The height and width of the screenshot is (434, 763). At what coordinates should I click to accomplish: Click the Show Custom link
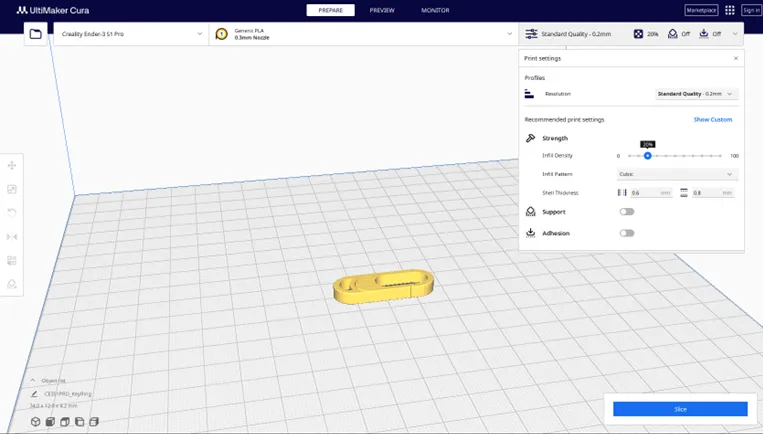713,119
